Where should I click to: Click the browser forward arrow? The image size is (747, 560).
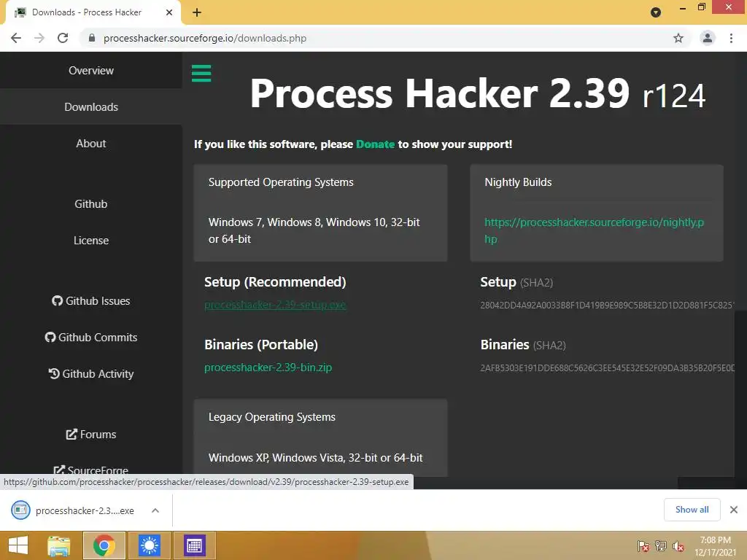point(39,38)
